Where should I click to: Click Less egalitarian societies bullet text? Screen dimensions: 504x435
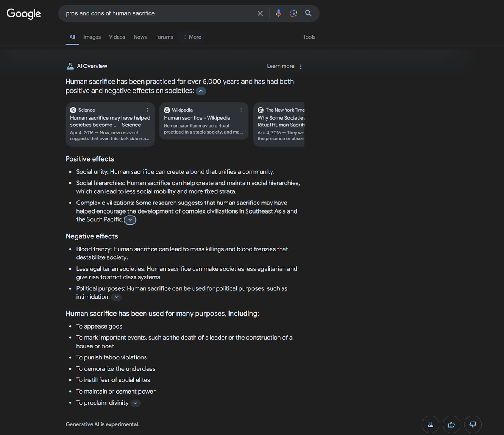[187, 273]
